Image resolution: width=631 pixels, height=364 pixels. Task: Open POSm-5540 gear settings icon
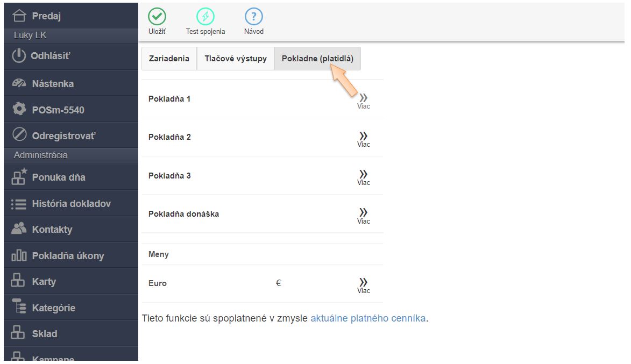point(19,109)
